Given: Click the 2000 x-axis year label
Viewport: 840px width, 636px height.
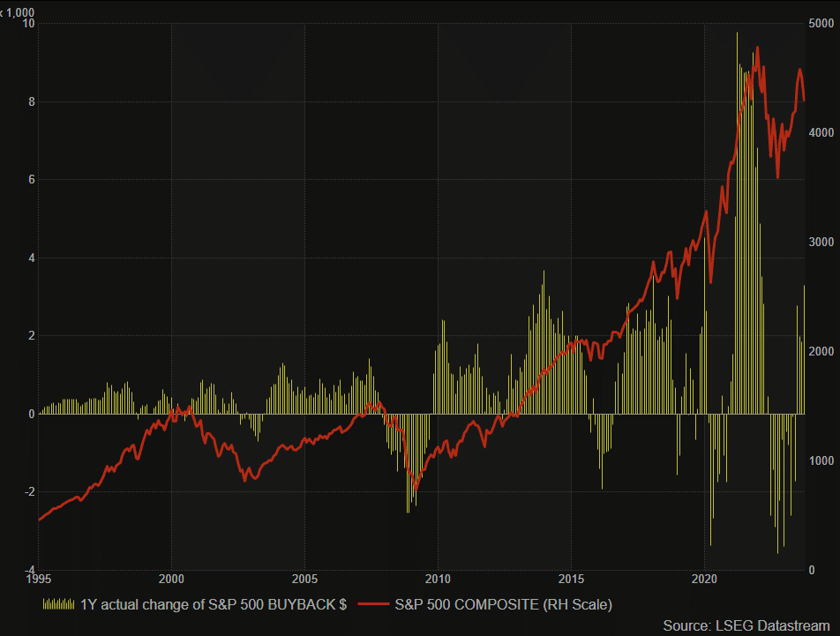Looking at the screenshot, I should pyautogui.click(x=171, y=579).
